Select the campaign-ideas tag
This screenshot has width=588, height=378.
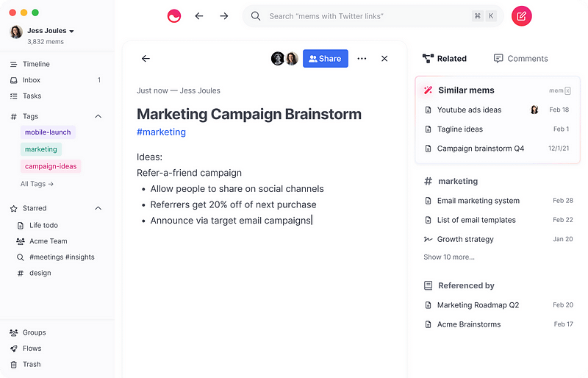click(51, 166)
